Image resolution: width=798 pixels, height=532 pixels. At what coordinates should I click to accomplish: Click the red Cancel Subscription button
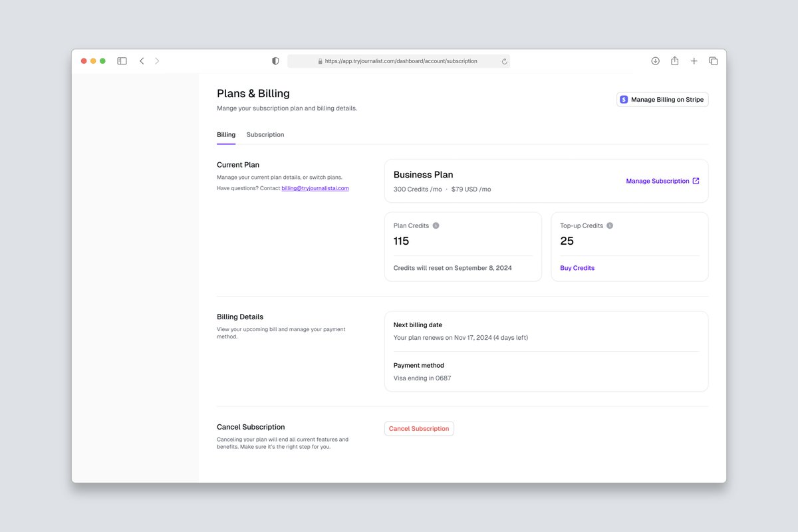point(419,429)
